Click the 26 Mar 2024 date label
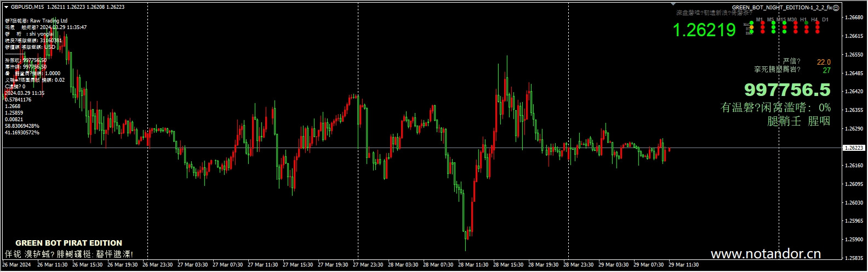Image resolution: width=868 pixels, height=272 pixels. tap(15, 265)
